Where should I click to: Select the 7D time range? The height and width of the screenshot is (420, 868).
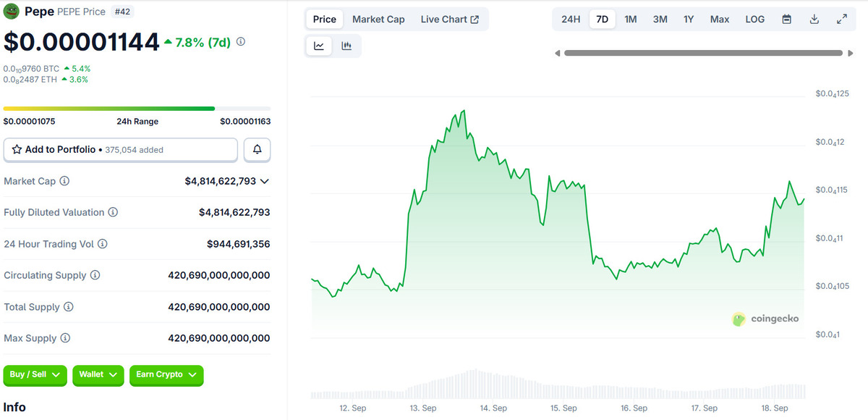[602, 20]
